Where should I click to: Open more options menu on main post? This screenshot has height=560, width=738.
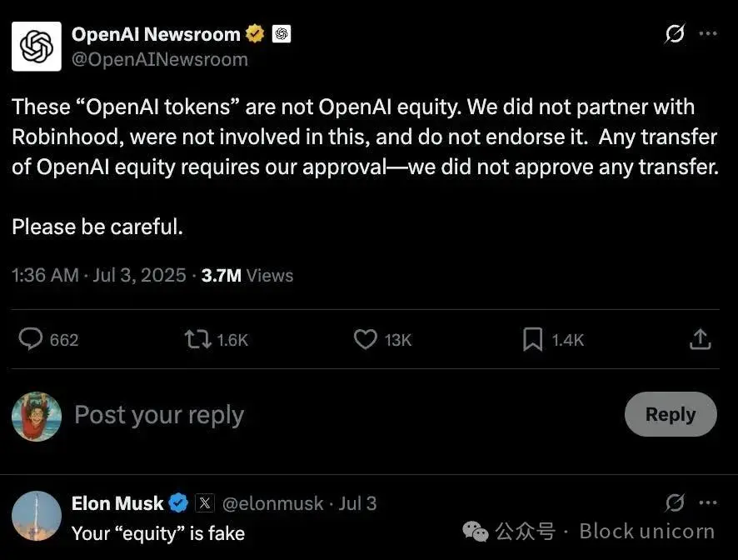click(x=707, y=34)
